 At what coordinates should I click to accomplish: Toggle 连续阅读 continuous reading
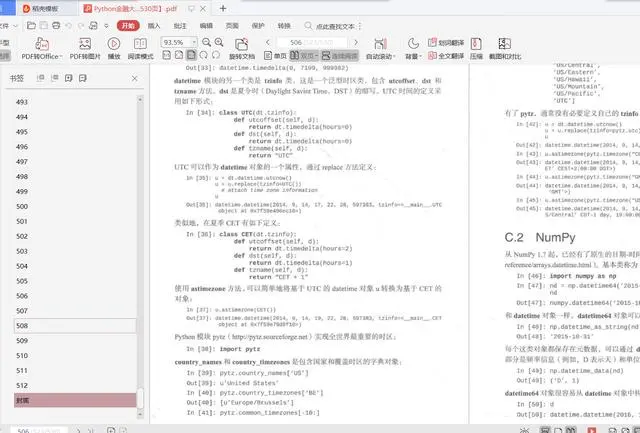tap(340, 56)
